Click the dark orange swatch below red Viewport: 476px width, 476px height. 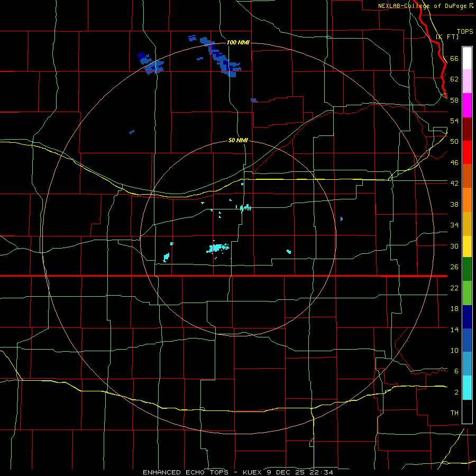[x=467, y=176]
